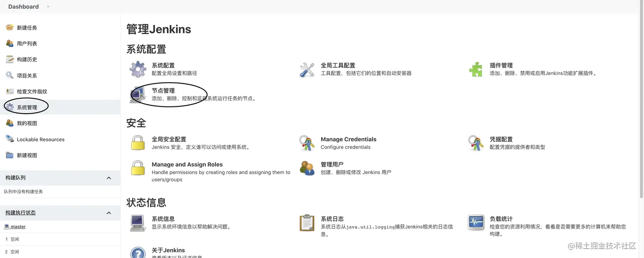This screenshot has height=258, width=644.
Task: Open the 节点管理 link
Action: coord(163,91)
